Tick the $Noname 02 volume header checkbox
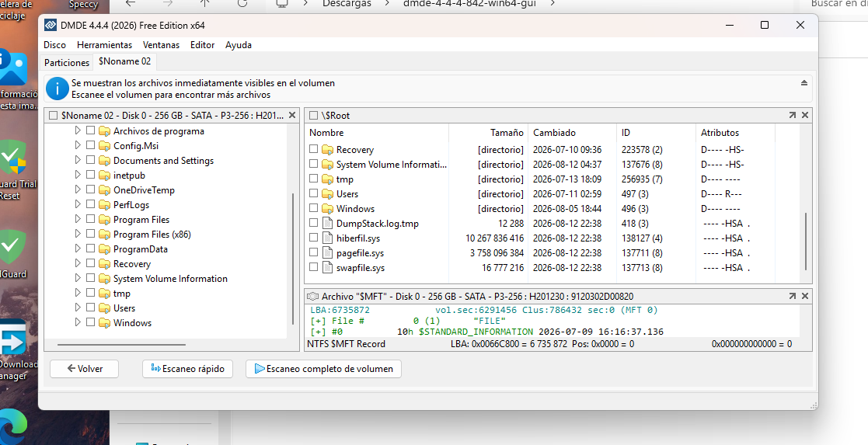The width and height of the screenshot is (868, 445). click(53, 115)
